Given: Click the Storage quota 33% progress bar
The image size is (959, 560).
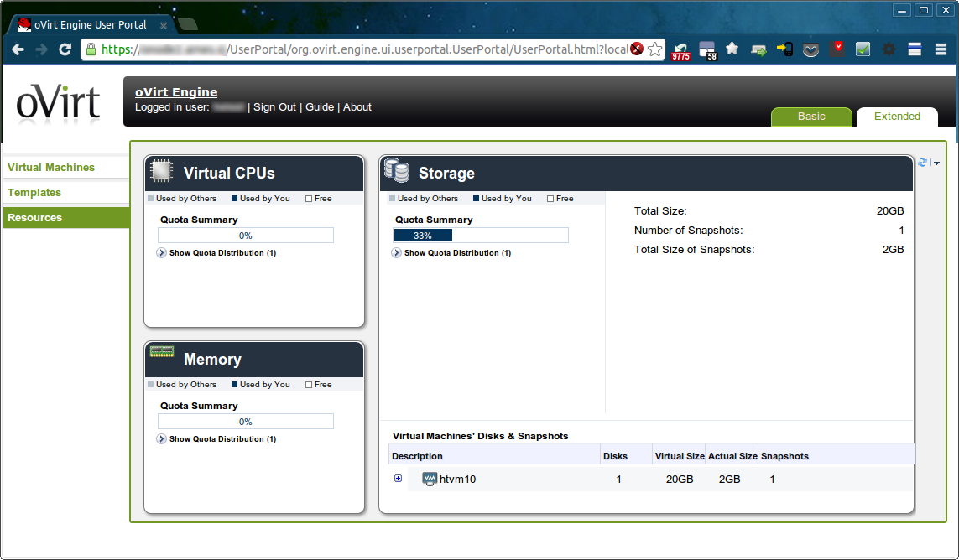Looking at the screenshot, I should coord(481,236).
